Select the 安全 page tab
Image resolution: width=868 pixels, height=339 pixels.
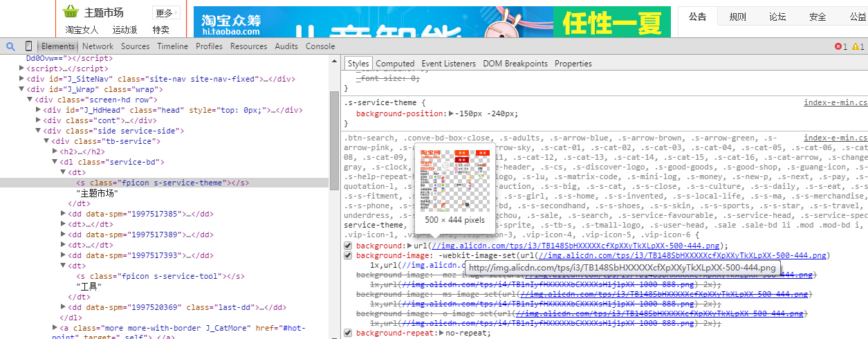818,17
